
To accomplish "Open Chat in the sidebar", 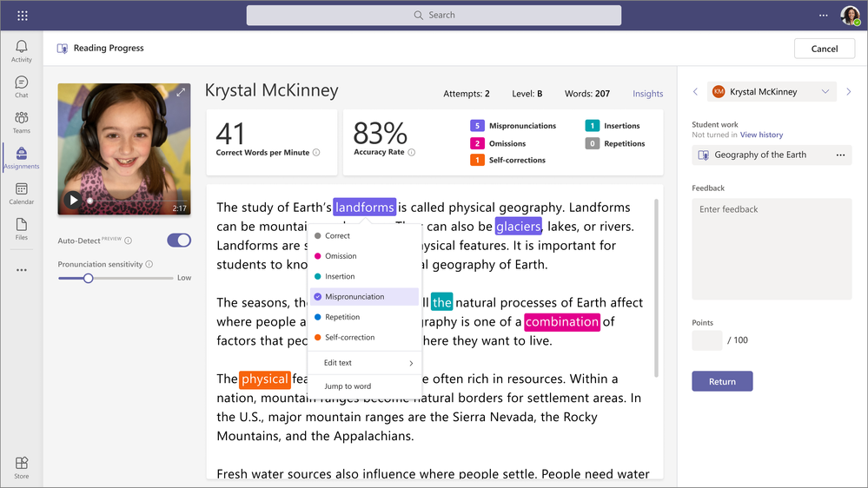I will click(x=22, y=87).
